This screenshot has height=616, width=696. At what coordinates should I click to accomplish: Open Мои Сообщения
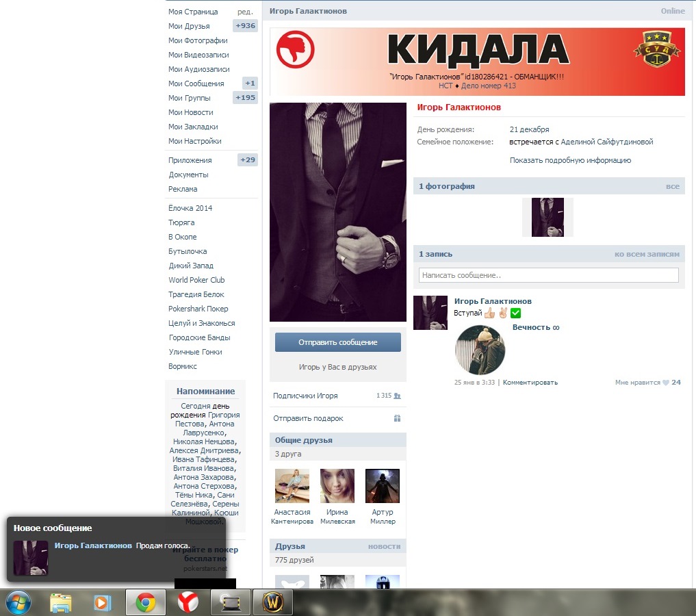point(196,84)
